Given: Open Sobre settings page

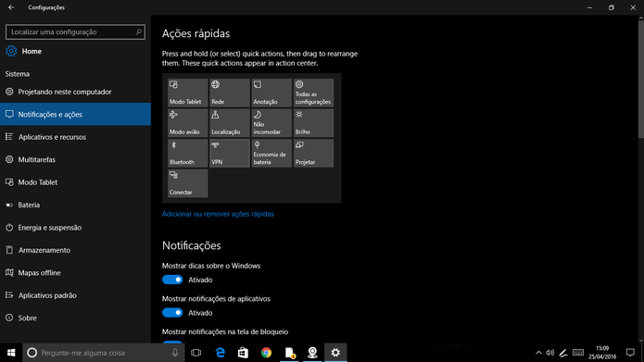Looking at the screenshot, I should point(76,318).
